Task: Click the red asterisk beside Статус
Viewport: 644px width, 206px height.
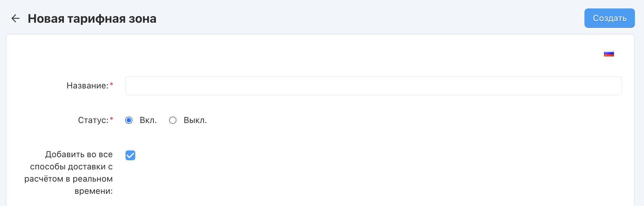Action: point(112,119)
